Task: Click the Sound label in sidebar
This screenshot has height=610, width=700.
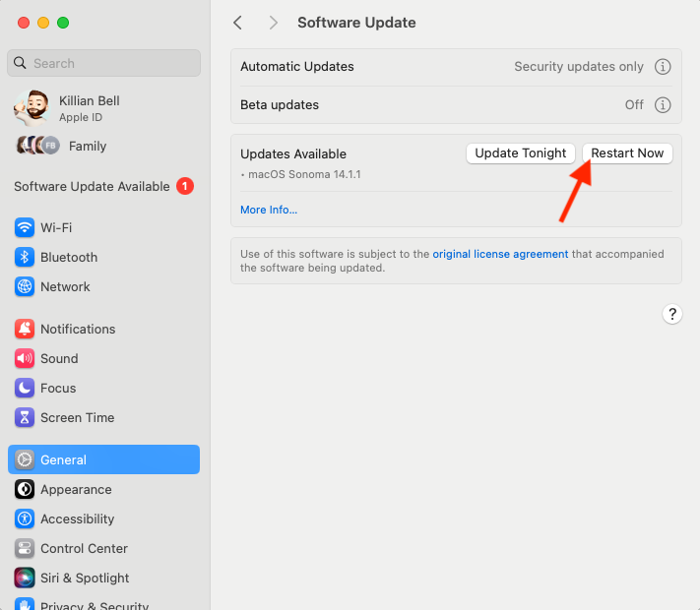Action: [59, 358]
